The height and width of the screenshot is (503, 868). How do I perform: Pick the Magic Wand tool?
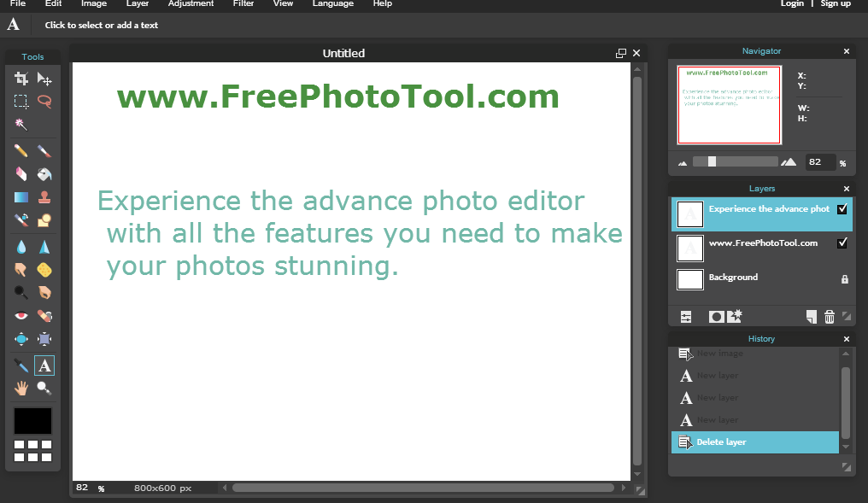point(21,124)
